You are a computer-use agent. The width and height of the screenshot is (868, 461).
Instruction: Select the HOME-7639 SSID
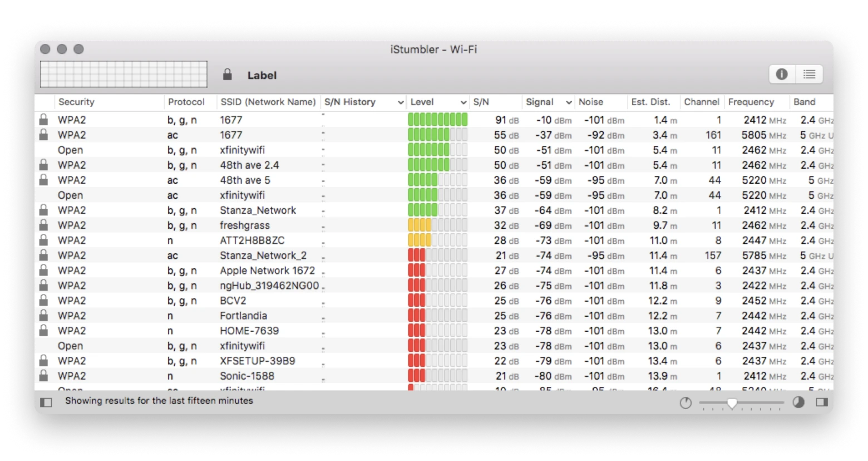[x=249, y=330]
